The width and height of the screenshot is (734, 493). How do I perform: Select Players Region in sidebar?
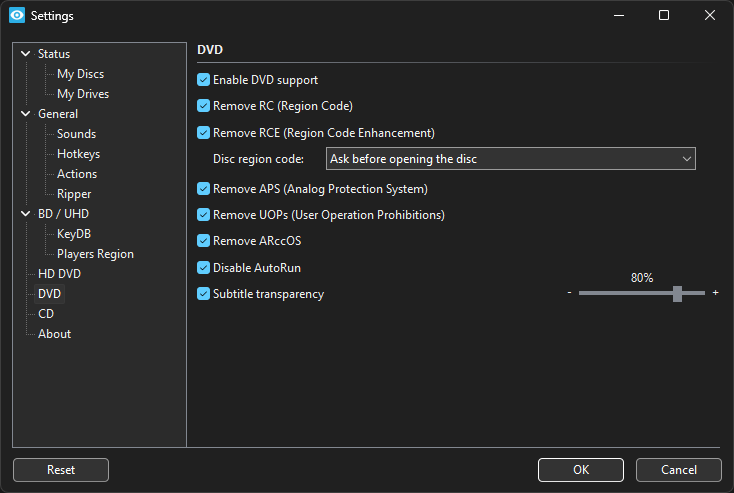tap(95, 254)
